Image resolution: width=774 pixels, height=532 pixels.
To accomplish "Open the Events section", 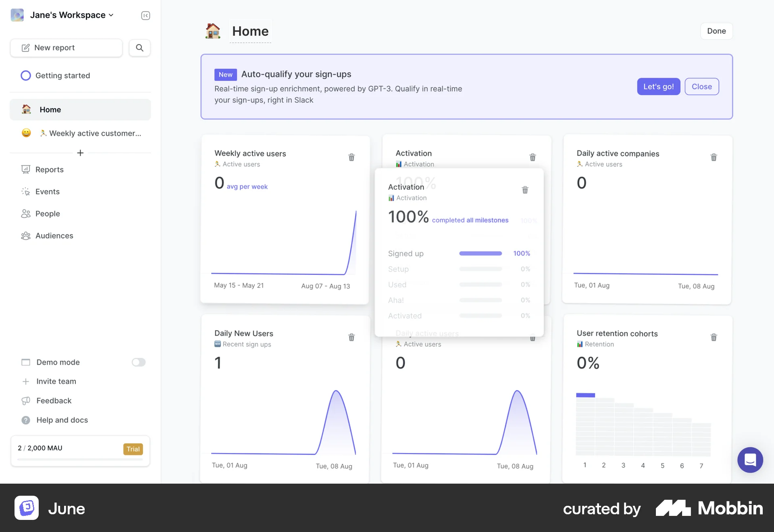I will (x=47, y=191).
